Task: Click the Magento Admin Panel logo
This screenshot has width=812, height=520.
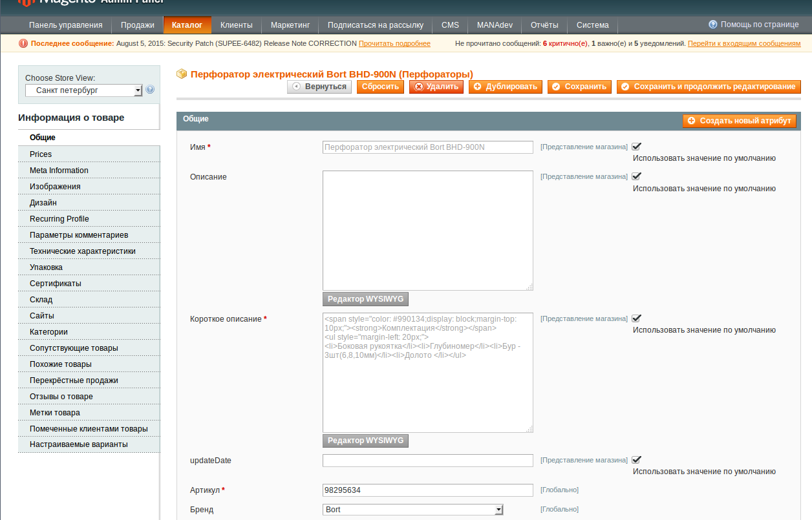Action: click(91, 3)
